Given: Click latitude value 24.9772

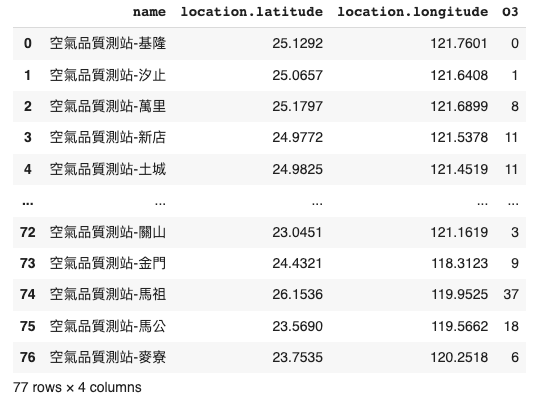Looking at the screenshot, I should point(297,138).
